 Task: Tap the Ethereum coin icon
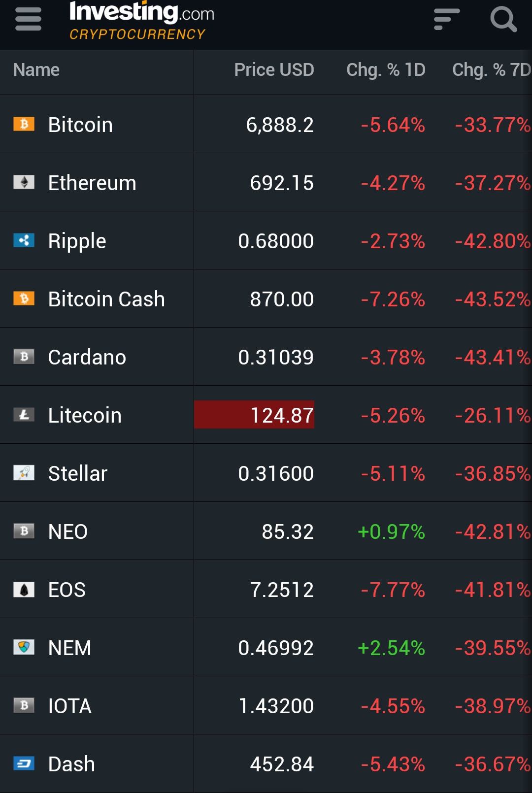[x=24, y=182]
